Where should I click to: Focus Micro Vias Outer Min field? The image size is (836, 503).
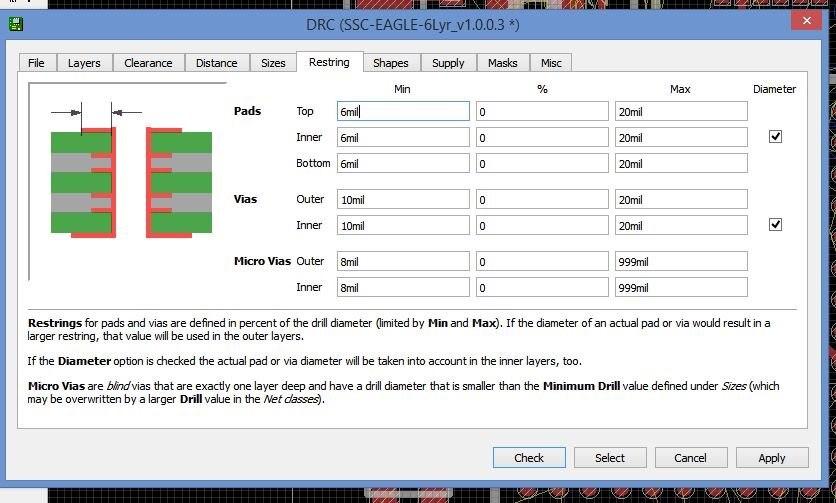(x=403, y=261)
